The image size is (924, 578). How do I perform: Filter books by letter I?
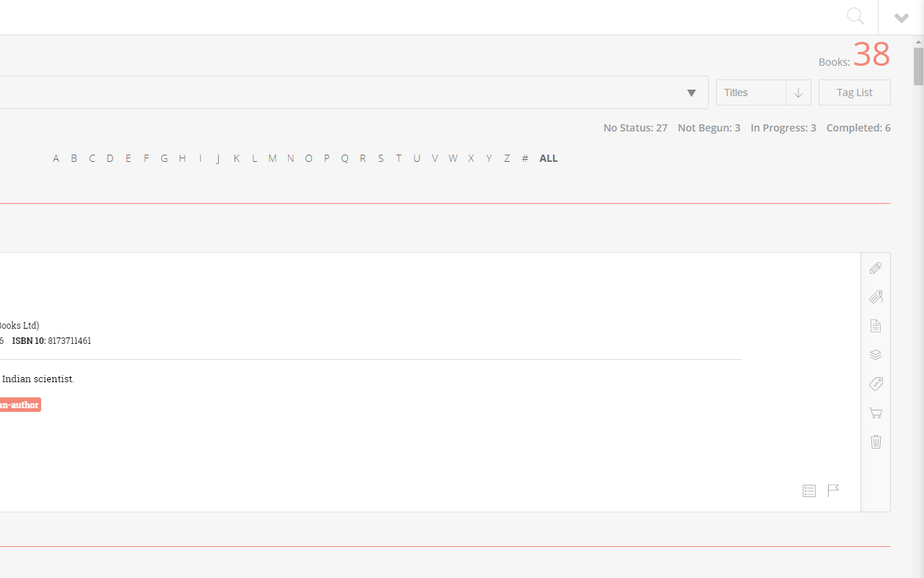click(x=200, y=158)
